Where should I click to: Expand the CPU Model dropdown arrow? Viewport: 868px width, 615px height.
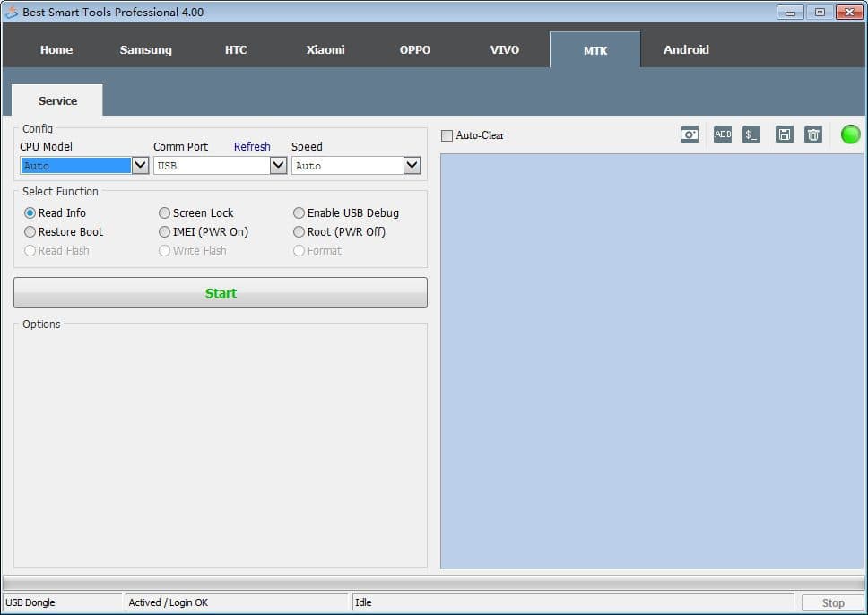141,166
